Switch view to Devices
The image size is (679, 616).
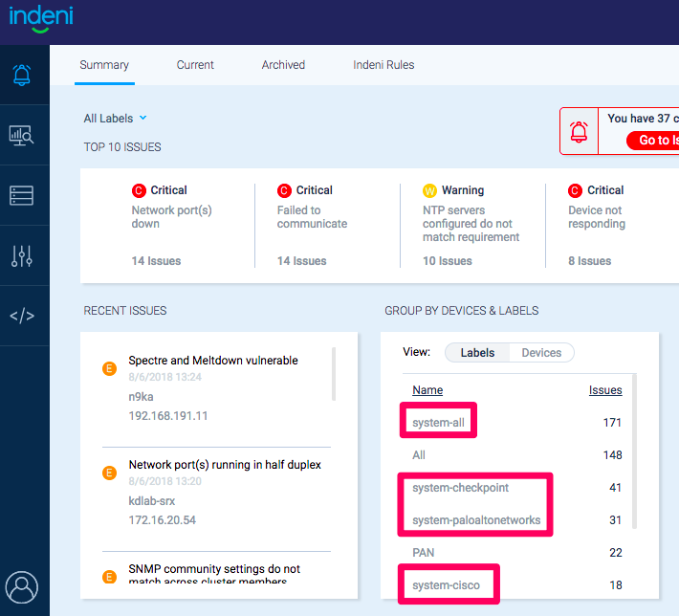tap(541, 353)
